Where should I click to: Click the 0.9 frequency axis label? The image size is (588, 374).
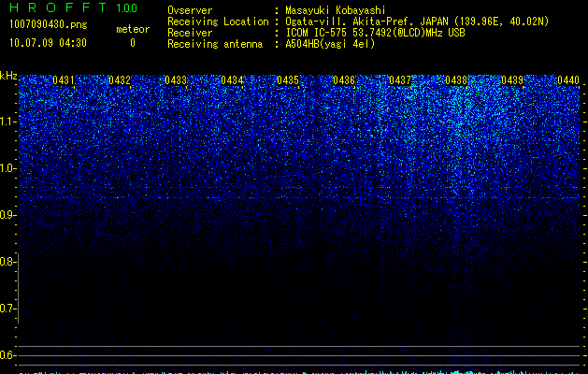pyautogui.click(x=7, y=215)
